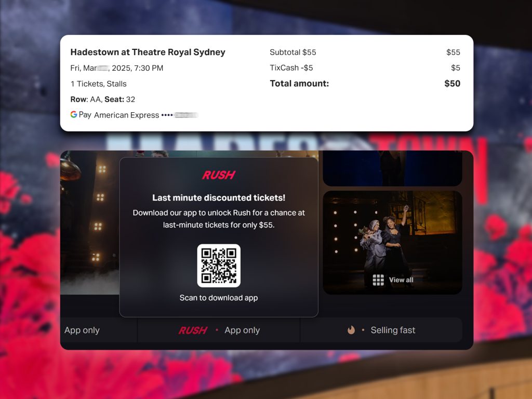Click the Scan to download app text

(x=219, y=298)
